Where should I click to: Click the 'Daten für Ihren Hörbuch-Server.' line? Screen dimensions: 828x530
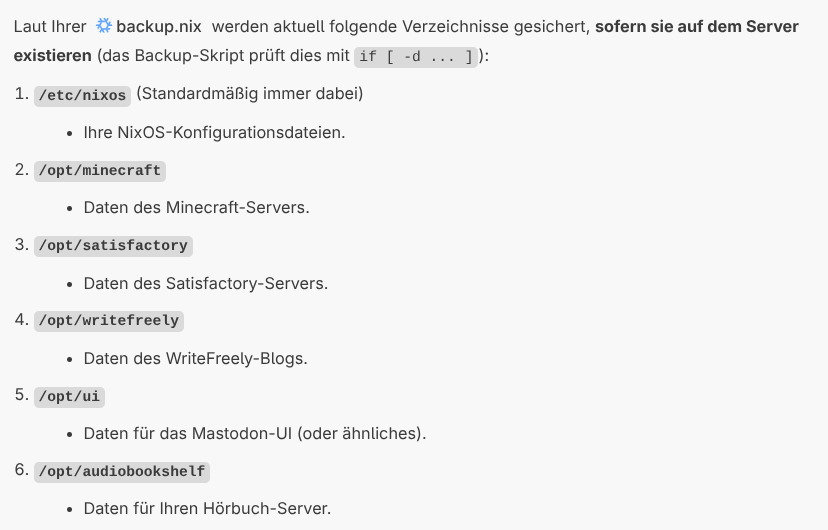pyautogui.click(x=207, y=509)
